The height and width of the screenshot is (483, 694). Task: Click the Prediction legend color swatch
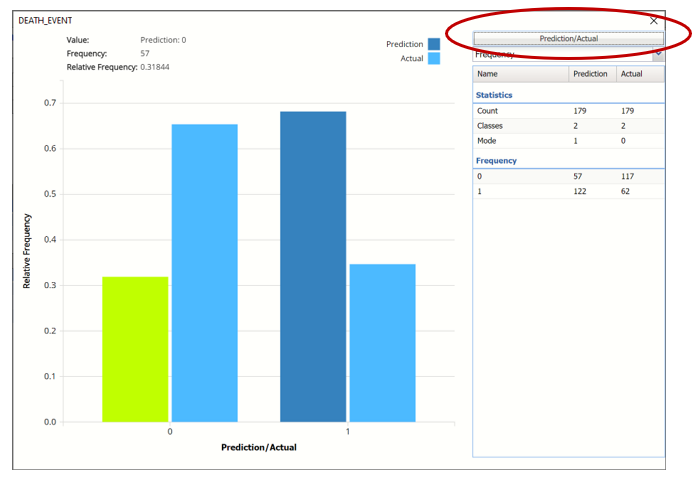point(433,44)
